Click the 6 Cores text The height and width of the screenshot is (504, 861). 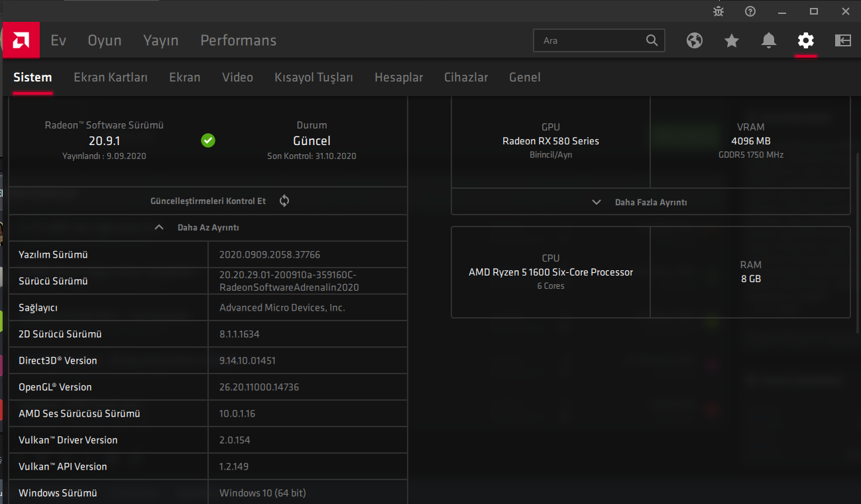(x=551, y=286)
